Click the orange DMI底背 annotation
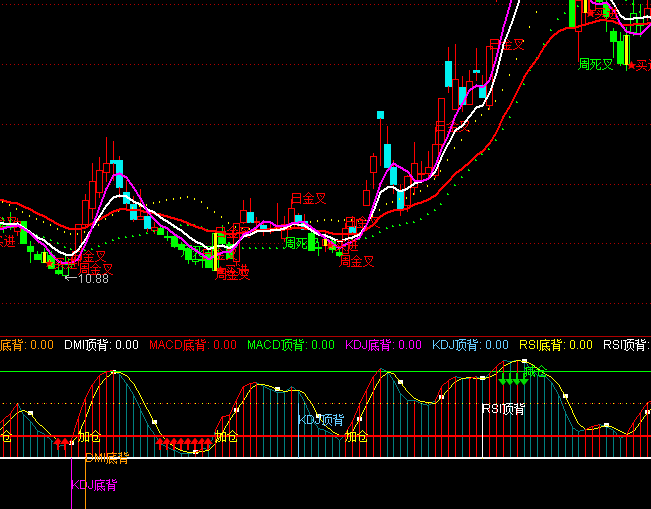The width and height of the screenshot is (651, 509). [107, 459]
